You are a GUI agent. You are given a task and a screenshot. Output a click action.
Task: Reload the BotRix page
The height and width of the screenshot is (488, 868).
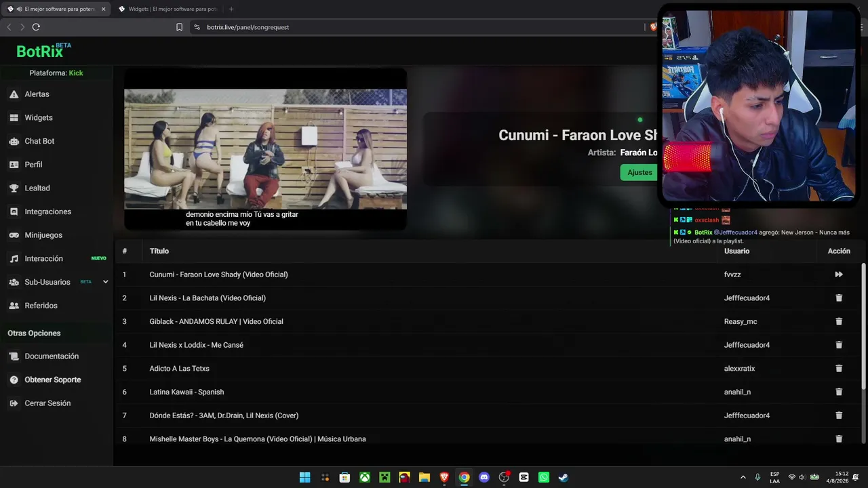coord(36,27)
